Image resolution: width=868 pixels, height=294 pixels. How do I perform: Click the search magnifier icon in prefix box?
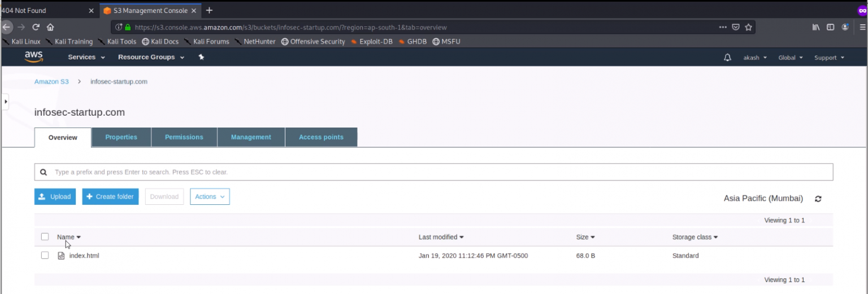pyautogui.click(x=44, y=172)
